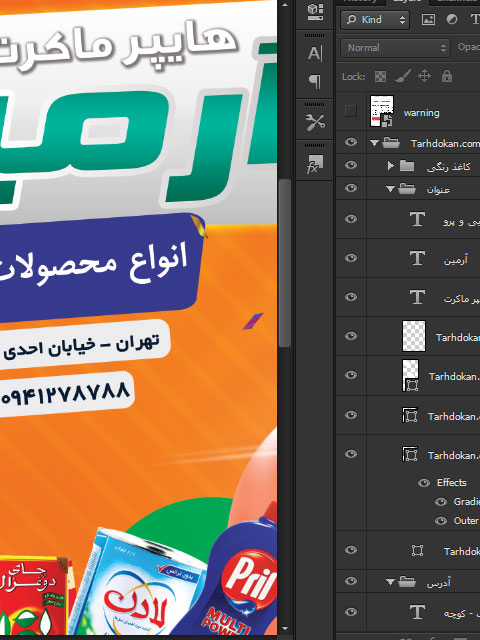
Task: Click the T icon of آرمین layer
Action: tap(417, 258)
